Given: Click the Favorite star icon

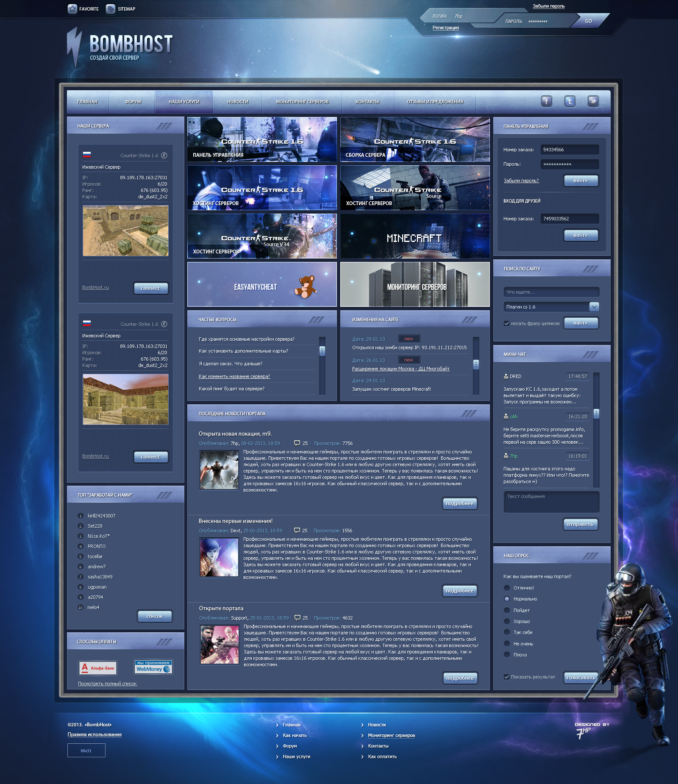Looking at the screenshot, I should 72,9.
